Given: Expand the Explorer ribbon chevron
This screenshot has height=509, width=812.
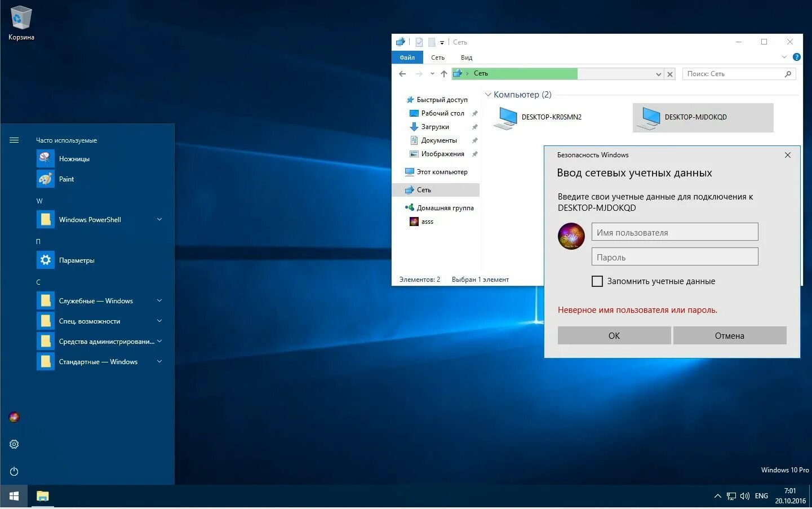Looking at the screenshot, I should click(784, 57).
